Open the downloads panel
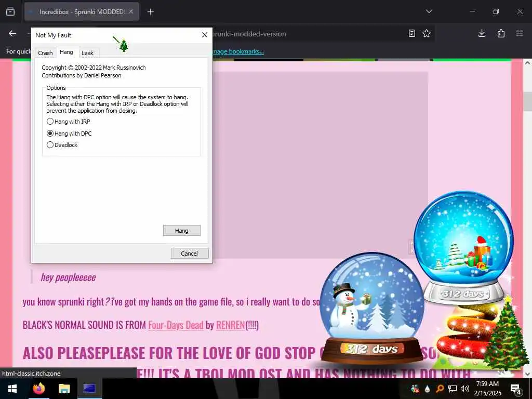This screenshot has width=532, height=399. click(x=482, y=33)
